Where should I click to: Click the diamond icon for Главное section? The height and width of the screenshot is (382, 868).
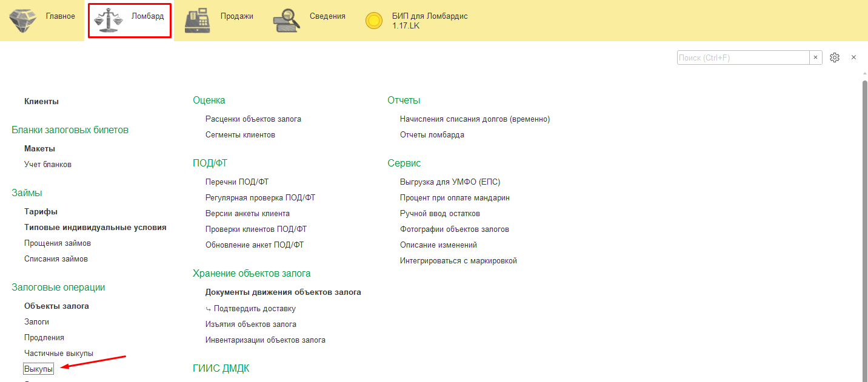point(22,21)
